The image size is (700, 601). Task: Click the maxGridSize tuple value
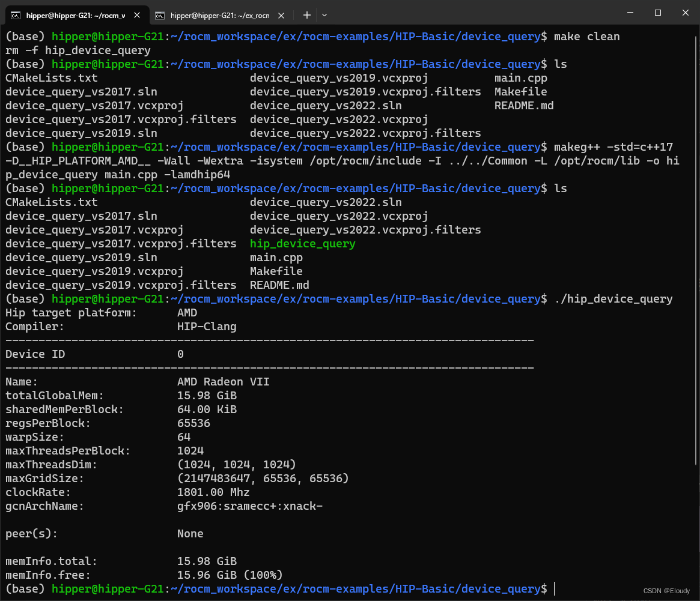[x=263, y=479]
